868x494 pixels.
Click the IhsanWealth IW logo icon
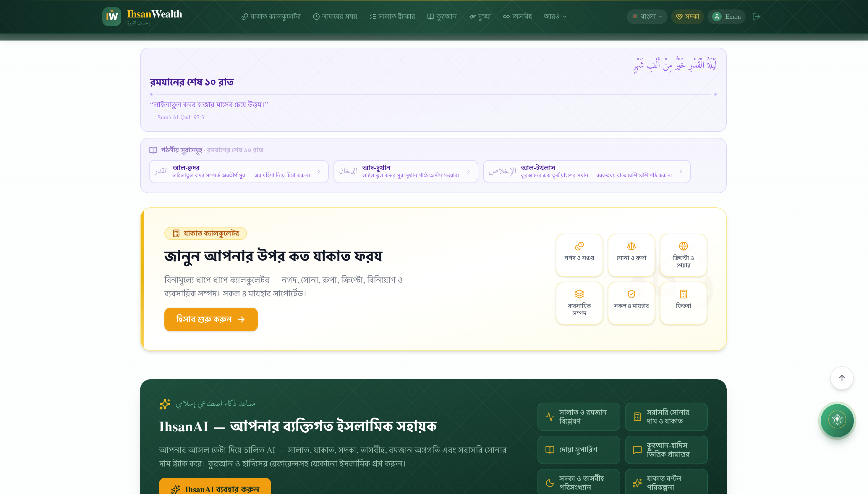click(111, 16)
